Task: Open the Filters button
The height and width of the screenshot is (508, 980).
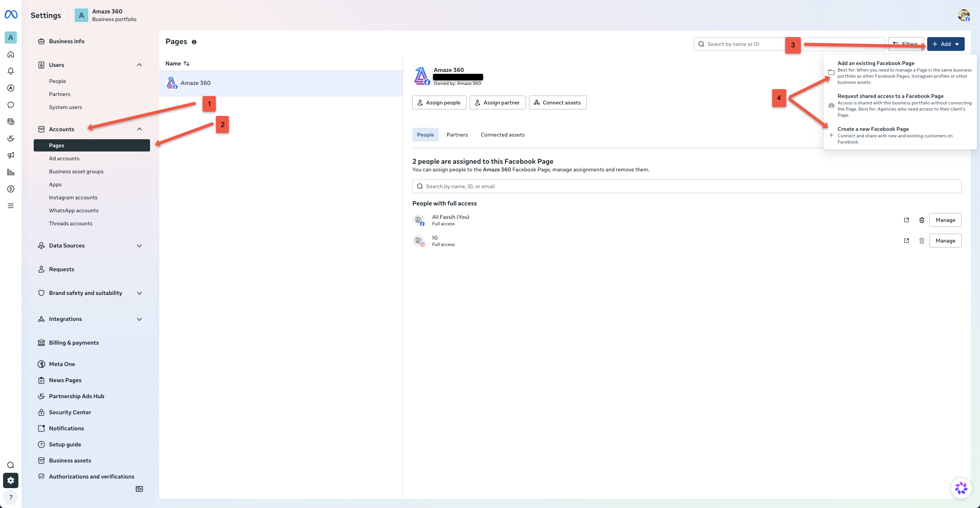Action: pyautogui.click(x=906, y=44)
